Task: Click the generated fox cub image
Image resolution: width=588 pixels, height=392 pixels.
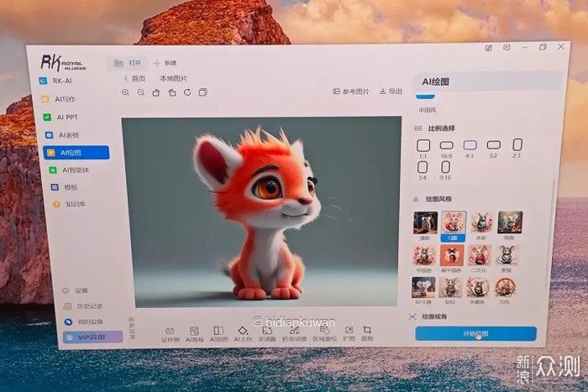Action: (261, 212)
